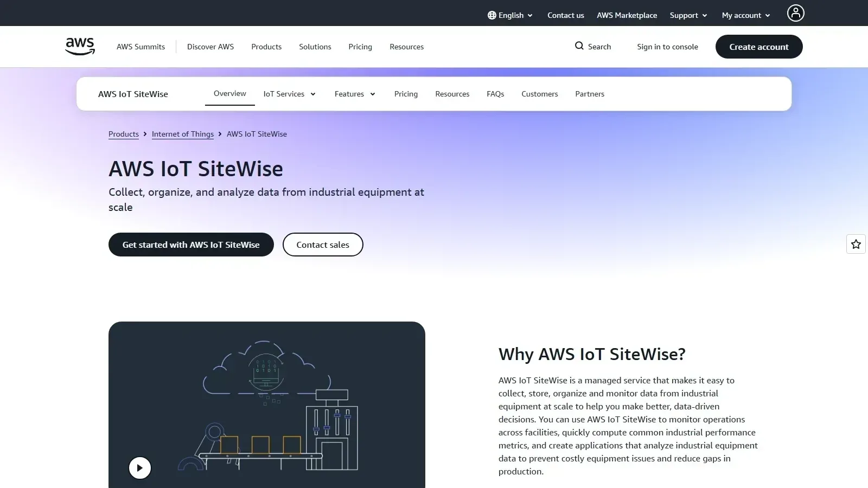Viewport: 868px width, 488px height.
Task: Open the Discover AWS menu
Action: click(210, 47)
